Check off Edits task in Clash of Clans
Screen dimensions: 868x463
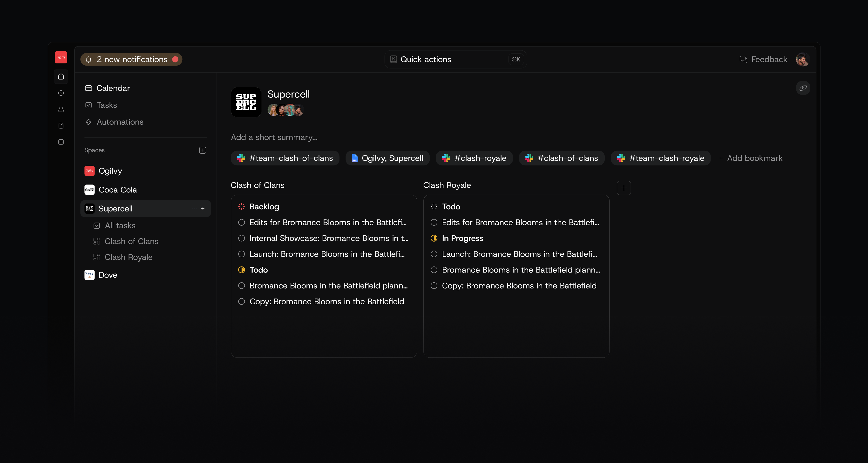tap(242, 222)
